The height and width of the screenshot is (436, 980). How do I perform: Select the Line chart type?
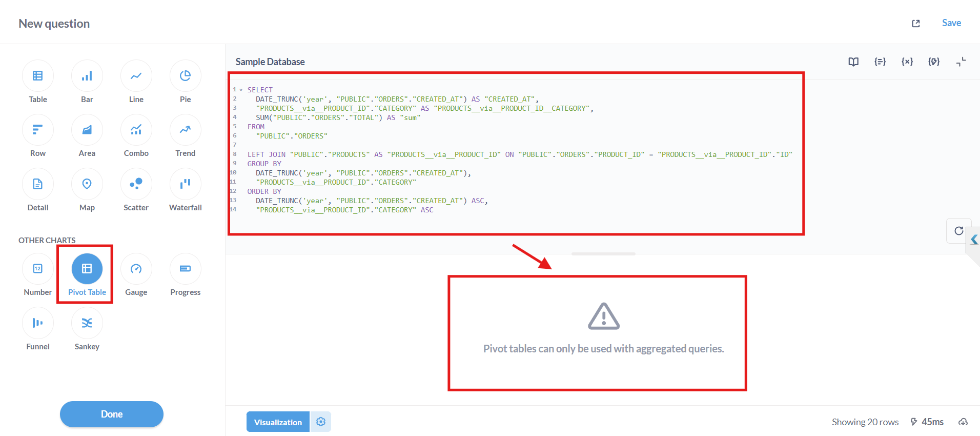point(136,76)
